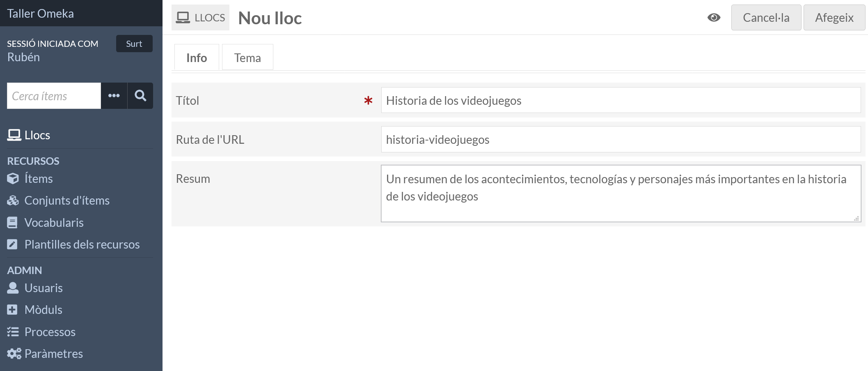Open Conjunts d'ítems
Viewport: 868px width, 371px height.
pos(67,200)
